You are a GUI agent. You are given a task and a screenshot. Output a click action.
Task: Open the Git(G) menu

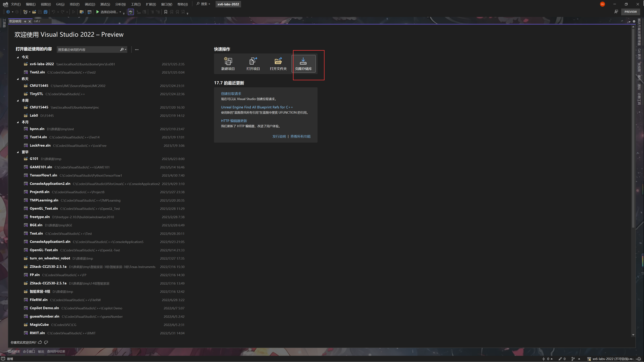tap(60, 4)
